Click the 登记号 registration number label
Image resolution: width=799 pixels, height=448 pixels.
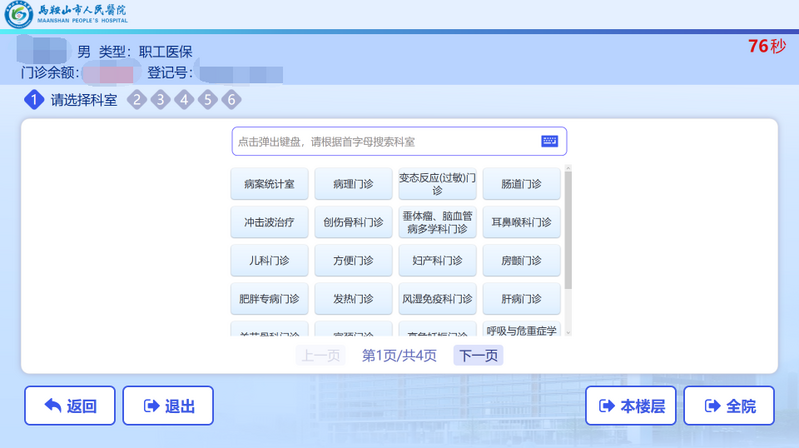(x=170, y=73)
